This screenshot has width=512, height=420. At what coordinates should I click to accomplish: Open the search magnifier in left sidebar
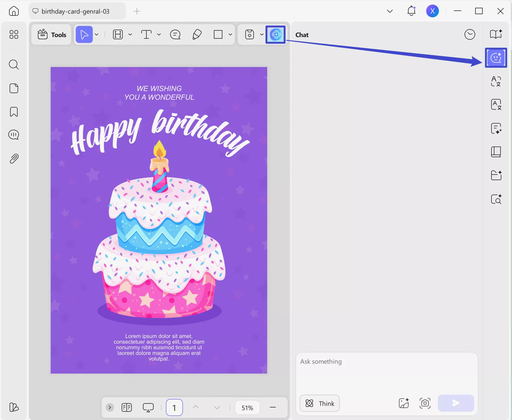coord(14,65)
